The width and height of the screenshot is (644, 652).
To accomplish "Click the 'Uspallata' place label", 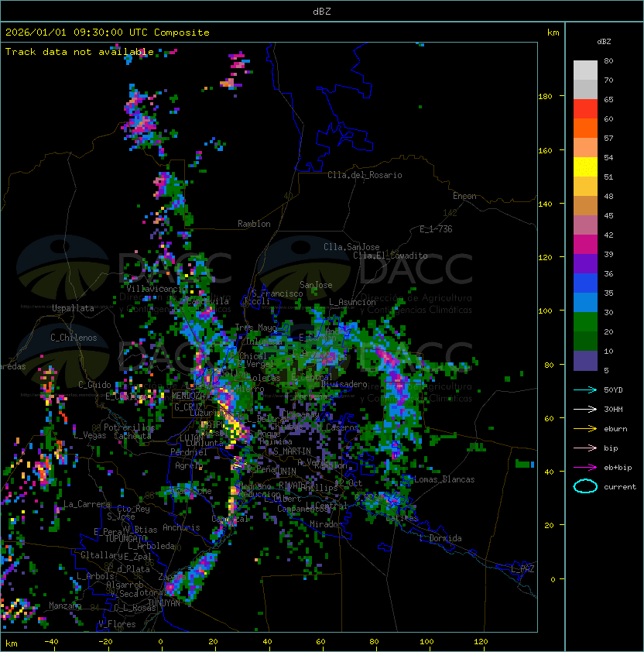I will (73, 308).
